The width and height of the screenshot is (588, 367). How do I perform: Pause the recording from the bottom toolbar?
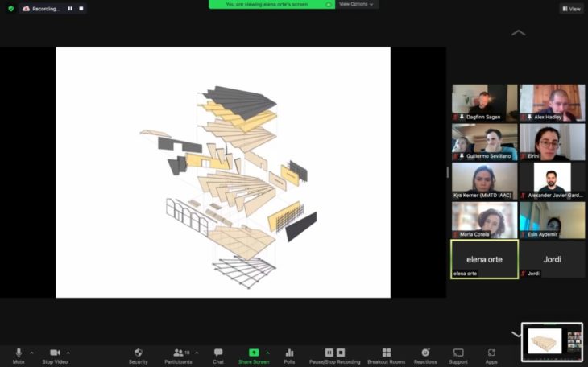tap(329, 353)
